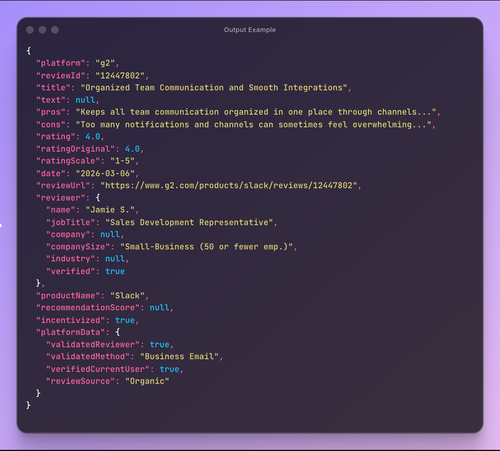This screenshot has width=500, height=451.
Task: Click the "name" key
Action: pos(61,210)
